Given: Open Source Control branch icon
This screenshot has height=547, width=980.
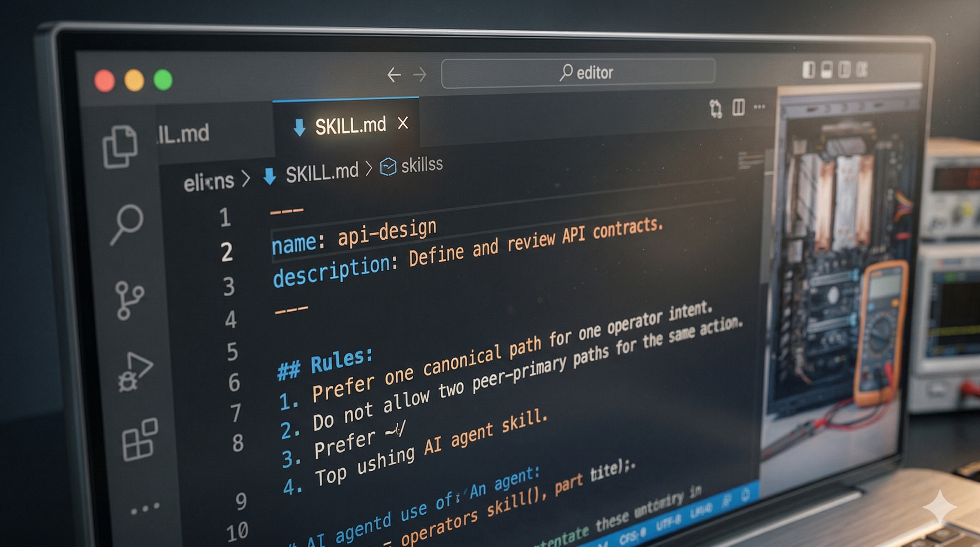Looking at the screenshot, I should tap(129, 301).
